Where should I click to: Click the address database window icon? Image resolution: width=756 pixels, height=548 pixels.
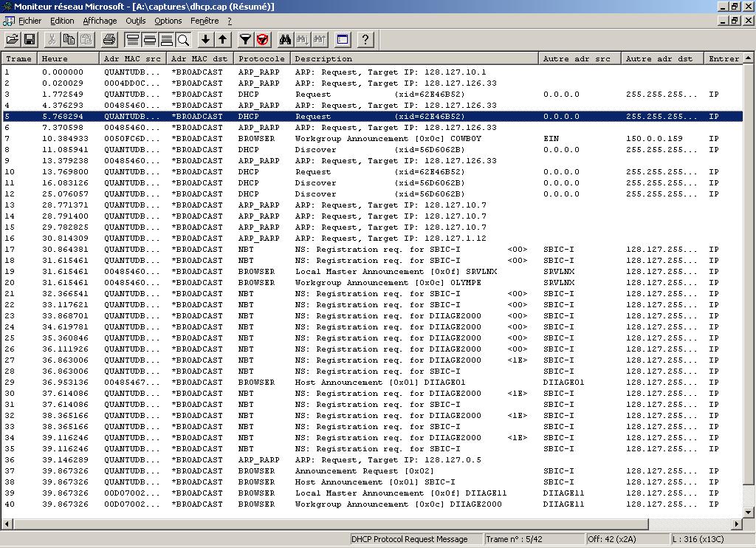(x=343, y=40)
